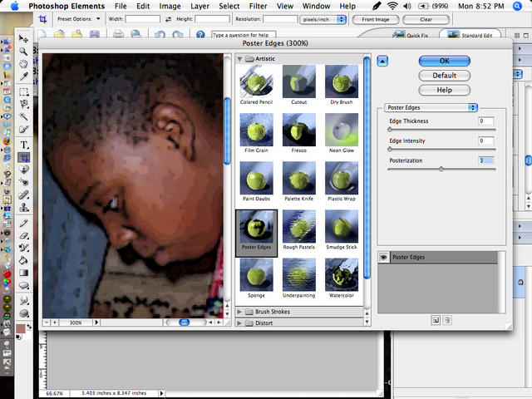Open the File menu
This screenshot has height=399, width=532.
point(121,6)
